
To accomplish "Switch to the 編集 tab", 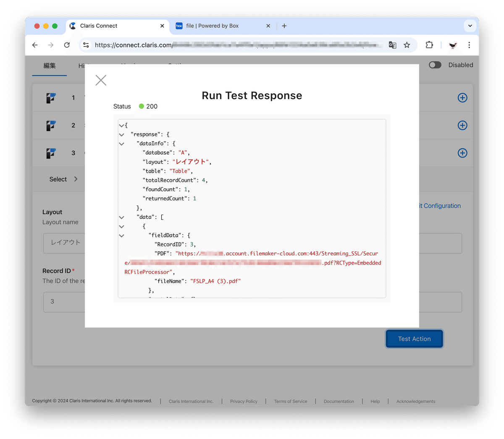I will click(49, 66).
